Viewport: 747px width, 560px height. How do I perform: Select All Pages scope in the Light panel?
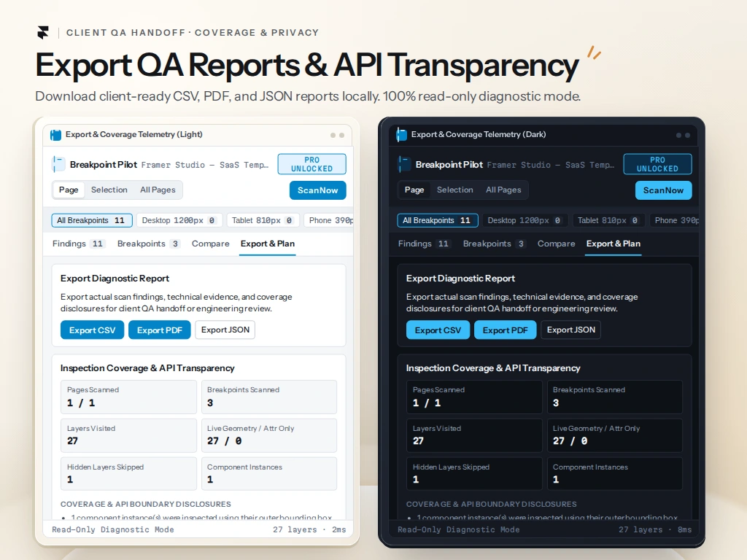coord(158,190)
